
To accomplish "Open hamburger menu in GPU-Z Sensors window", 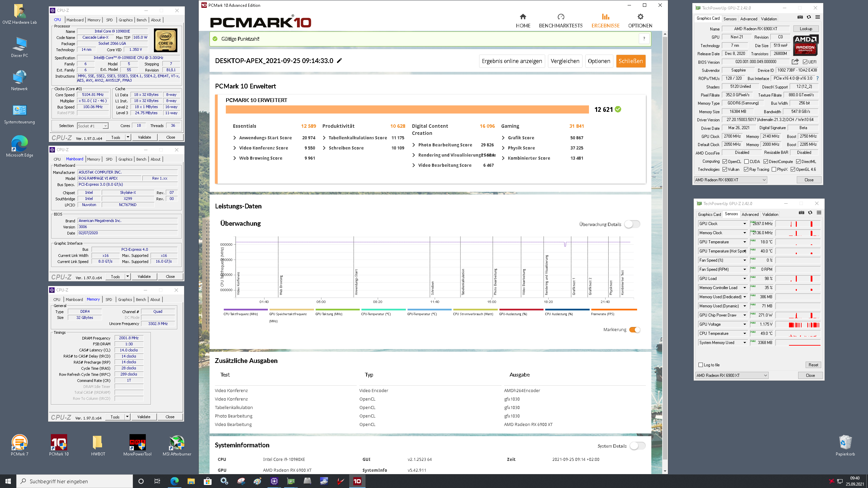I will (819, 212).
